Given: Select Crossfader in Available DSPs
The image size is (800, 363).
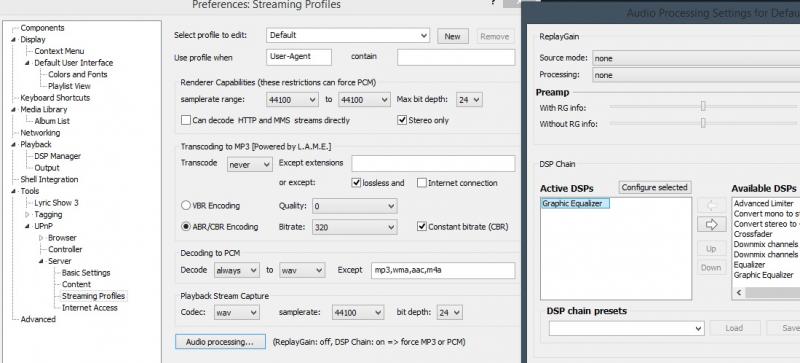Looking at the screenshot, I should (753, 234).
